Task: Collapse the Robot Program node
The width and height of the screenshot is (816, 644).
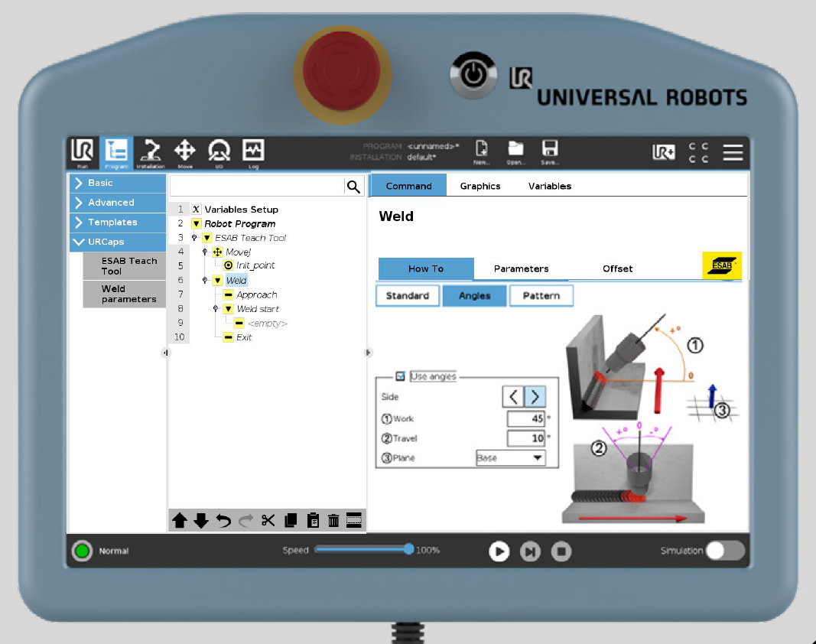Action: pyautogui.click(x=197, y=224)
